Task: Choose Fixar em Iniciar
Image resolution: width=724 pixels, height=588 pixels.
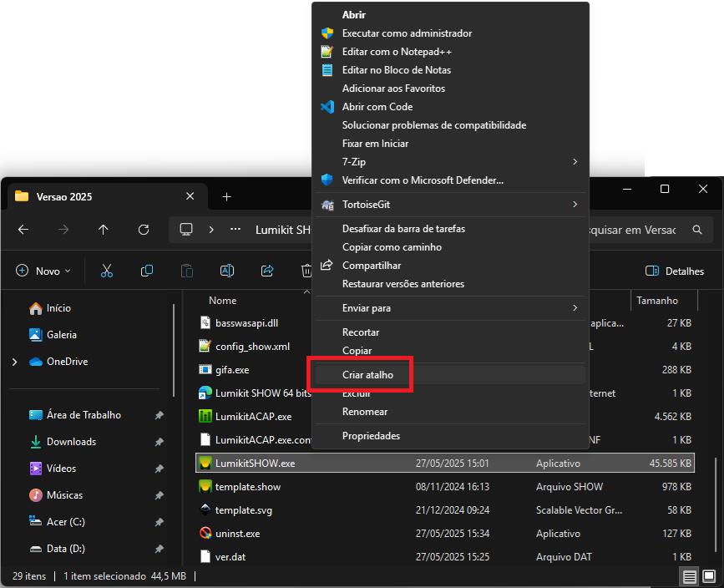Action: click(450, 144)
